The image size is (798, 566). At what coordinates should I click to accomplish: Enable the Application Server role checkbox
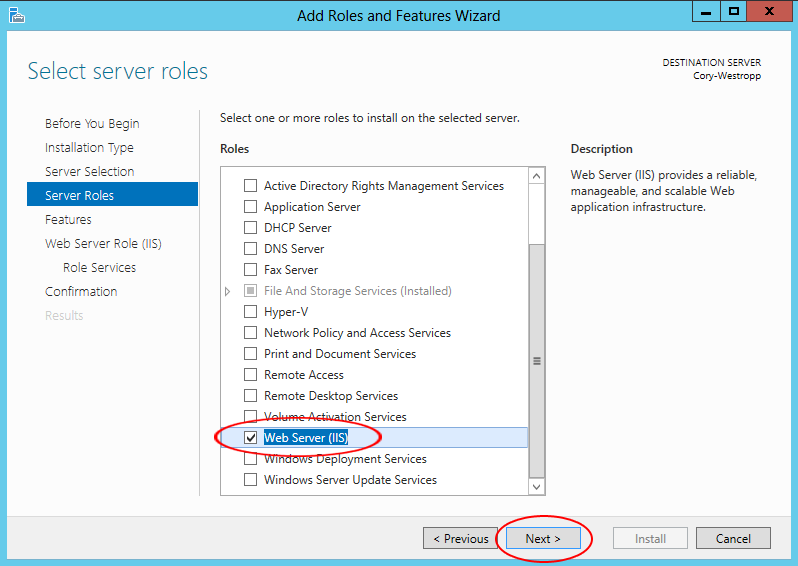pyautogui.click(x=250, y=207)
